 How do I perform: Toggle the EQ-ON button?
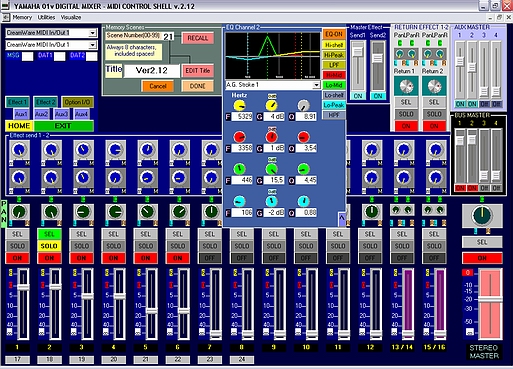(334, 34)
